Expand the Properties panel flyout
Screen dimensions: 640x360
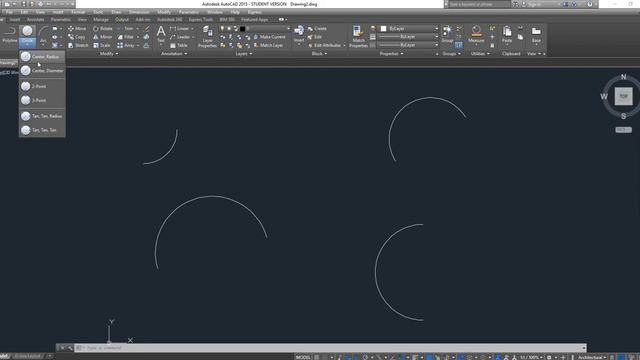[x=391, y=53]
